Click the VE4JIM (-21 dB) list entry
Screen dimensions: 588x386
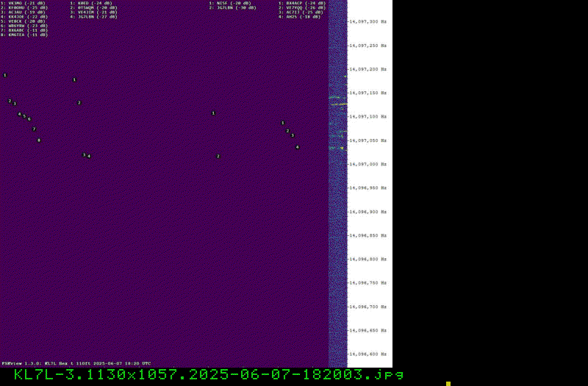point(94,12)
